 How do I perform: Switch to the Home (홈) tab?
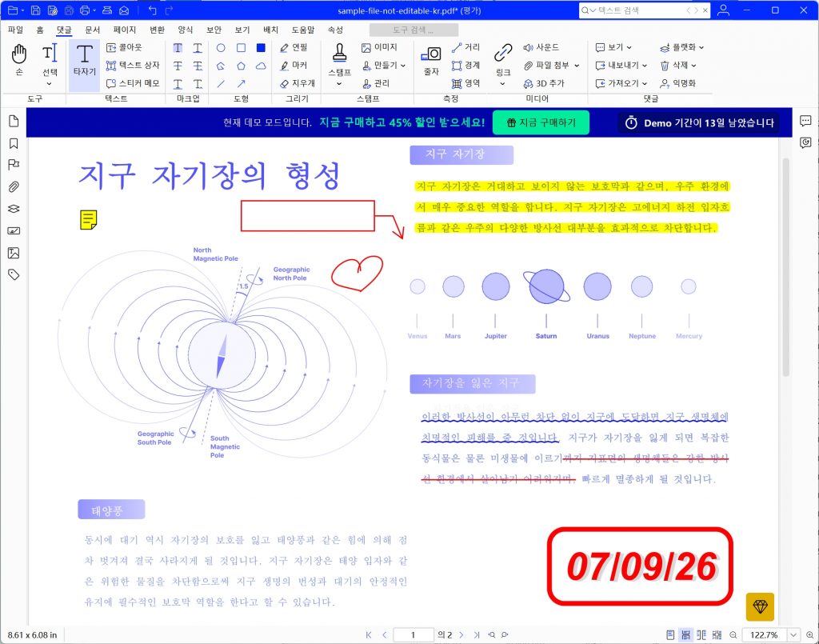pos(40,30)
